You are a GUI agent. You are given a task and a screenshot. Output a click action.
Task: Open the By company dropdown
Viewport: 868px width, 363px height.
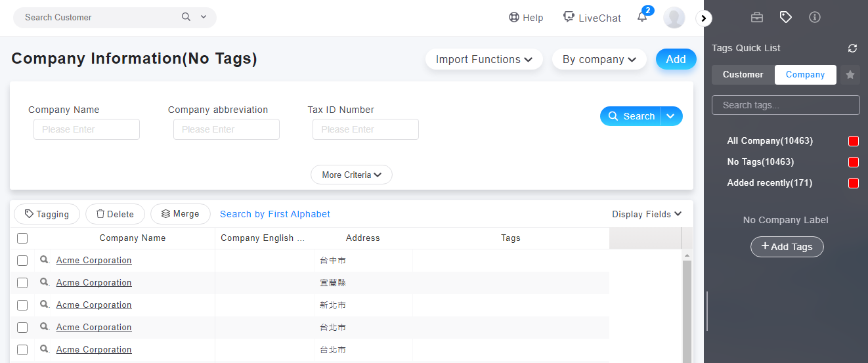click(599, 59)
